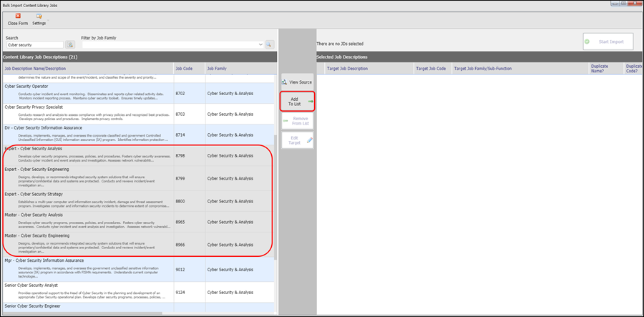Select Dir - Cyber Security Information Assurance row
This screenshot has width=644, height=317.
pyautogui.click(x=140, y=135)
